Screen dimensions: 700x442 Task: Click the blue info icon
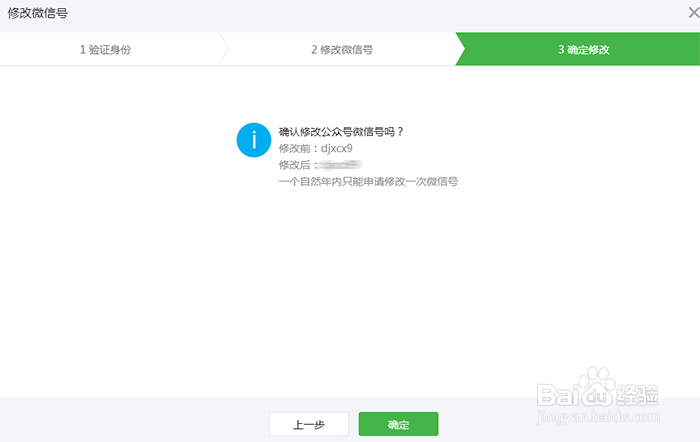[x=254, y=140]
